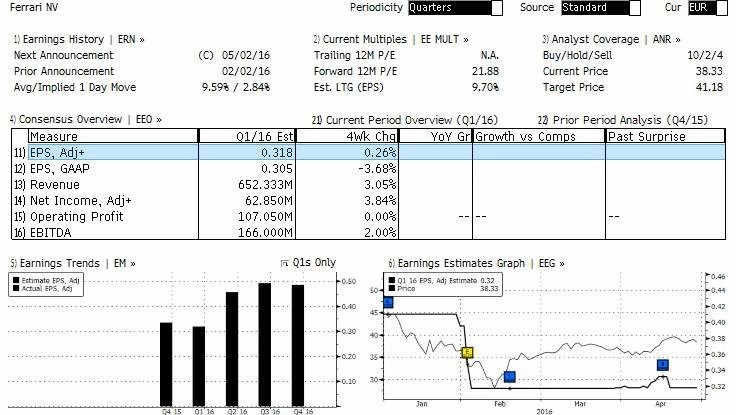Click the blue marker above the 45 price level
This screenshot has height=415, width=736.
click(x=388, y=302)
